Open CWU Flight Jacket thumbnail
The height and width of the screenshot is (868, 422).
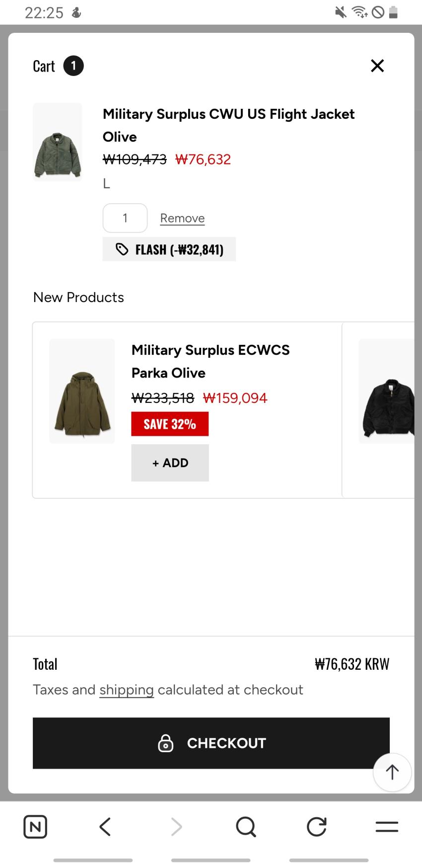[x=58, y=142]
